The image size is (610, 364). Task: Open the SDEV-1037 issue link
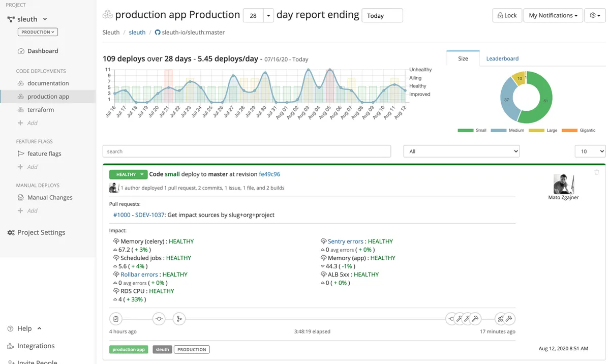tap(150, 215)
